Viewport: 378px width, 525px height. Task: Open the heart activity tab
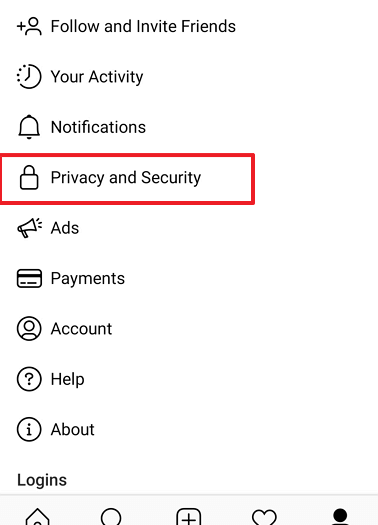coord(264,517)
